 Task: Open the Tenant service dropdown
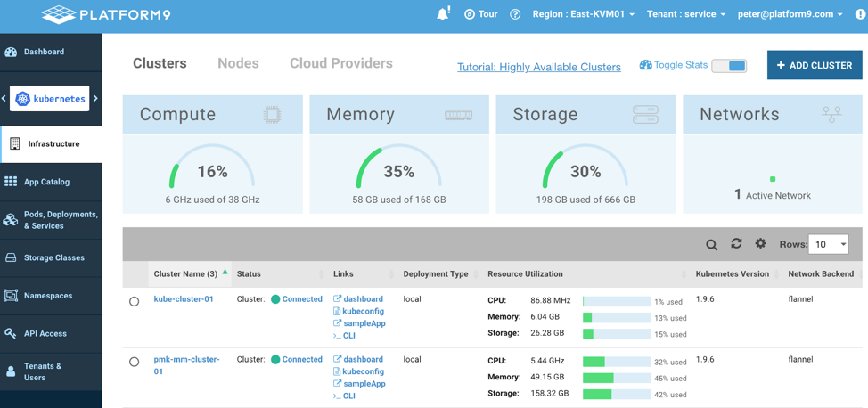click(685, 14)
